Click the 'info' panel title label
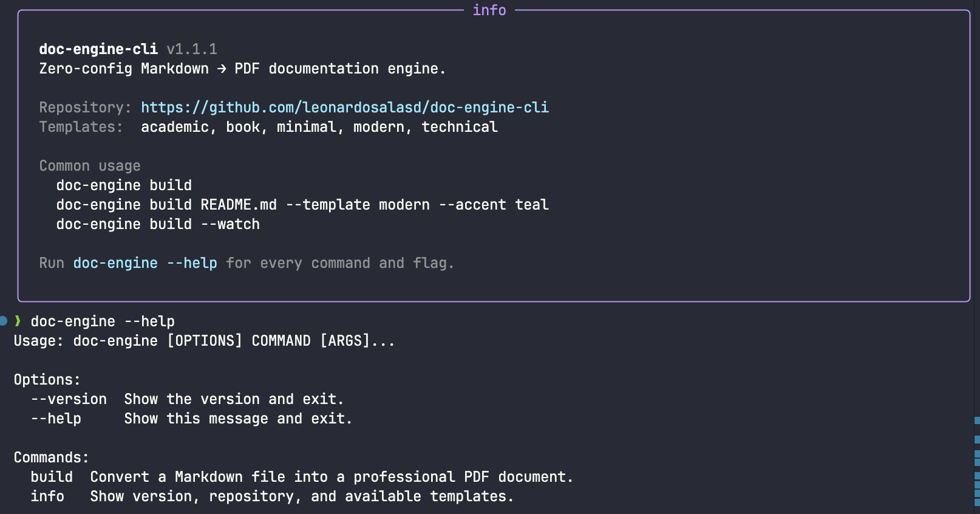 point(489,10)
